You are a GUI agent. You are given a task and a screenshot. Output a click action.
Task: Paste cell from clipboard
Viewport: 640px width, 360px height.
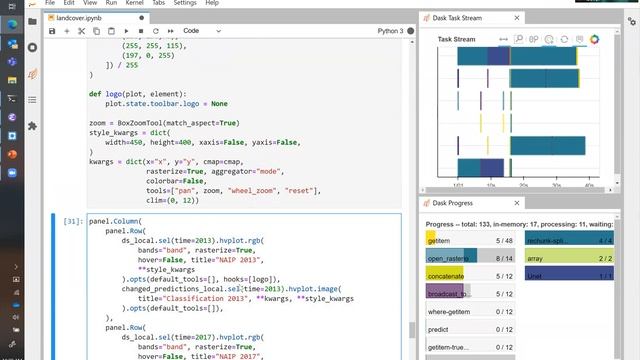tap(111, 31)
